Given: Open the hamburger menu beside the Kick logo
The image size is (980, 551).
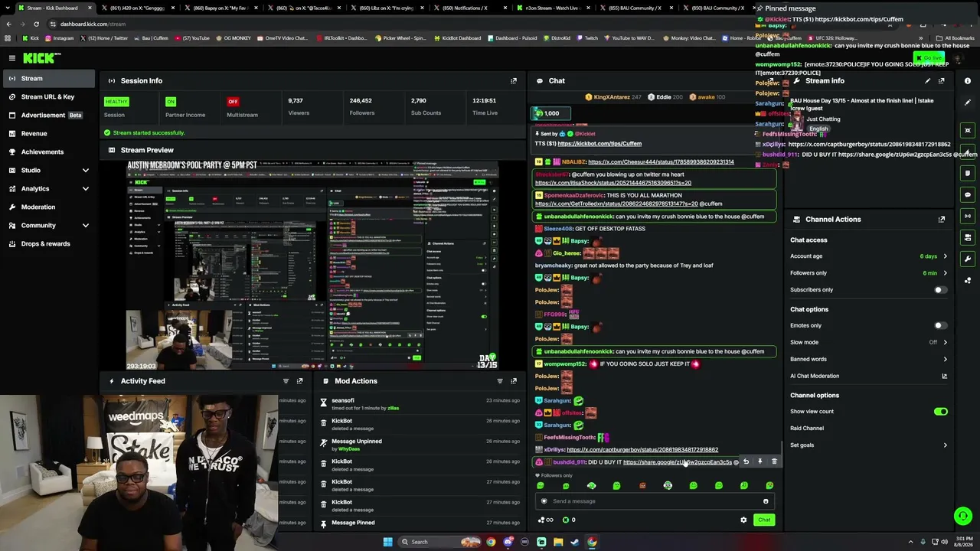Looking at the screenshot, I should (12, 57).
